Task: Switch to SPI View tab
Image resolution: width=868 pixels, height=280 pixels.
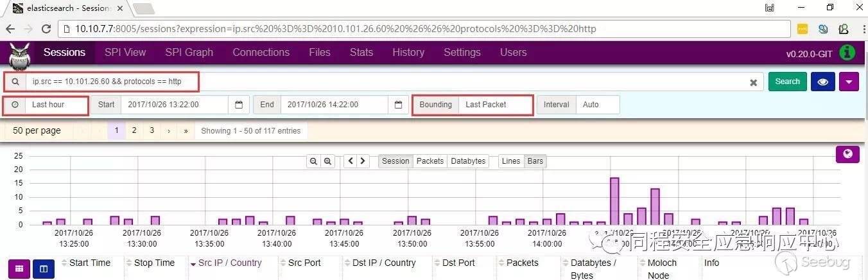Action: [125, 53]
